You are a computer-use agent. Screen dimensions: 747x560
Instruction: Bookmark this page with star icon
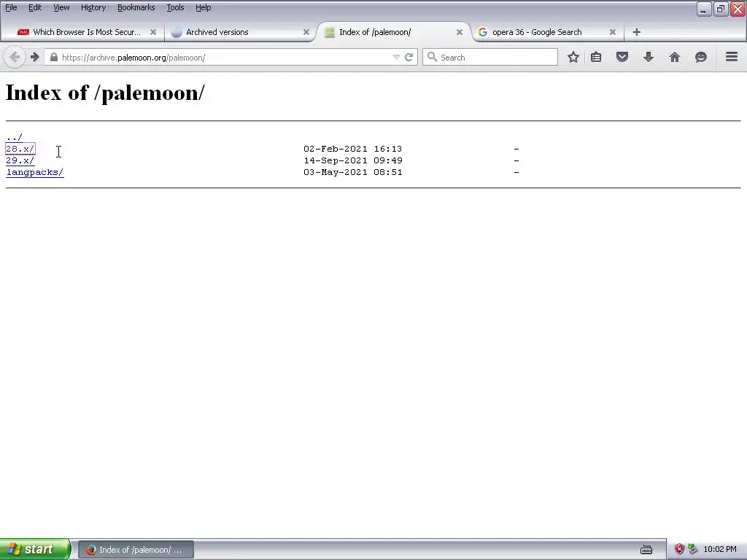(573, 57)
